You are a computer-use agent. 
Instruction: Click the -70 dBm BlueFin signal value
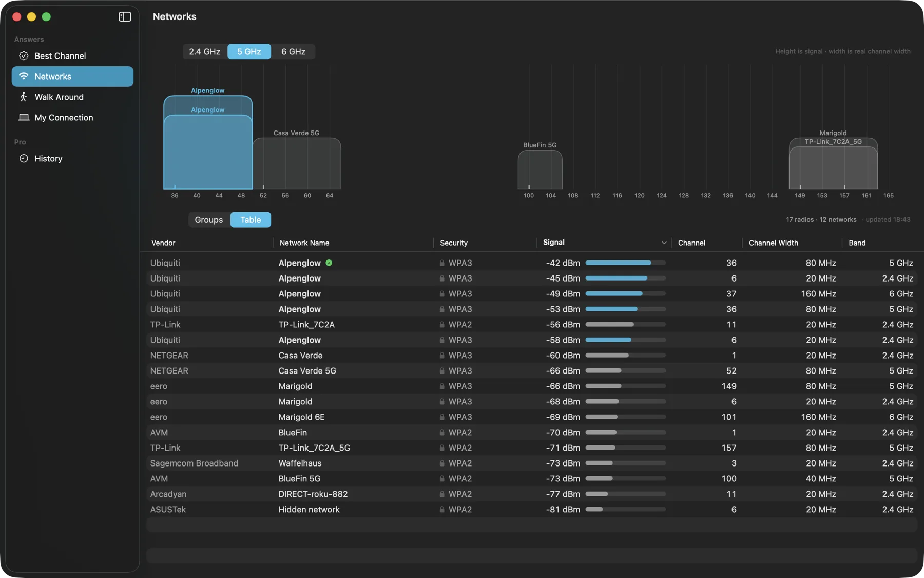coord(563,432)
